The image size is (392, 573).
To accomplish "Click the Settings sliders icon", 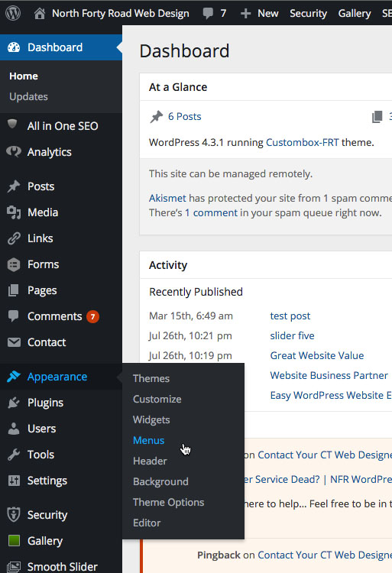I will 14,481.
